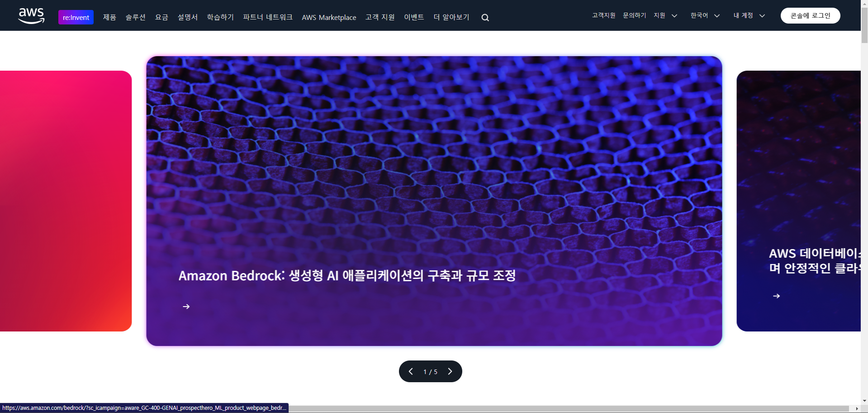
Task: Click the AWS logo
Action: point(31,16)
